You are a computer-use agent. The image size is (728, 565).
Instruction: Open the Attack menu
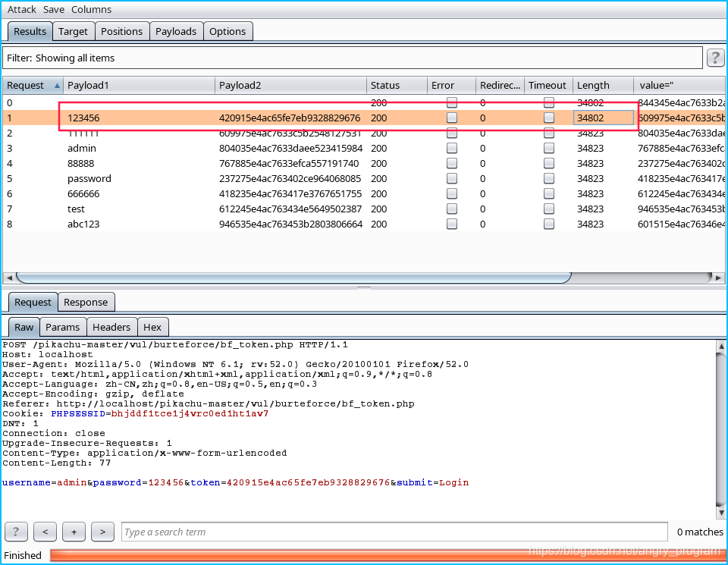(21, 9)
